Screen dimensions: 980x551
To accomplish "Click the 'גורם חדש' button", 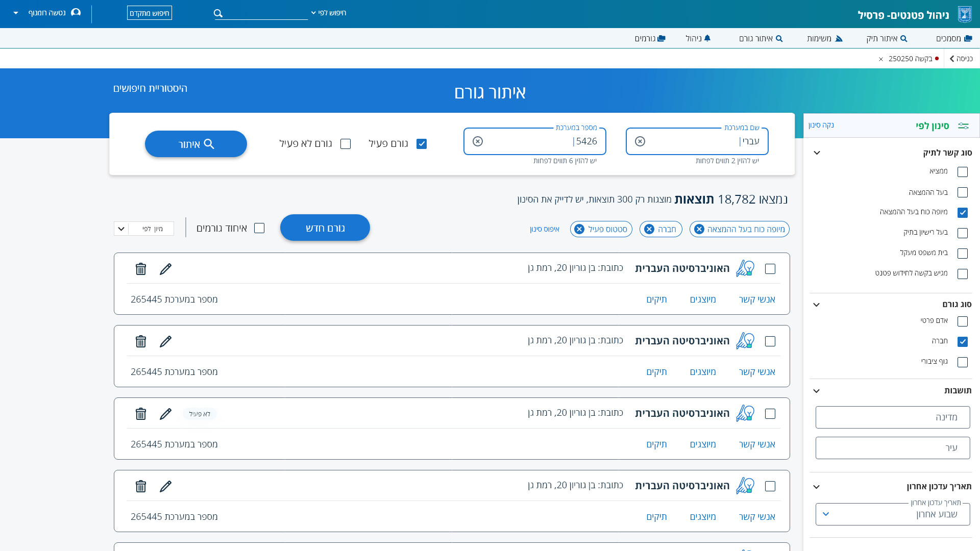I will (325, 228).
